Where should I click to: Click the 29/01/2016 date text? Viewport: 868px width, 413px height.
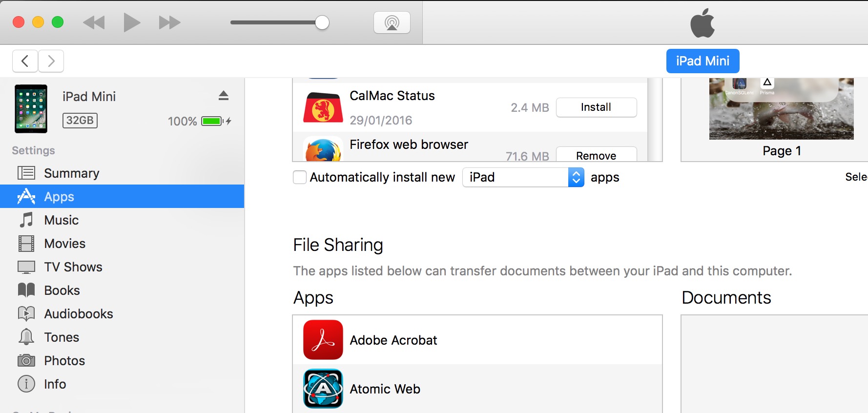(x=381, y=120)
